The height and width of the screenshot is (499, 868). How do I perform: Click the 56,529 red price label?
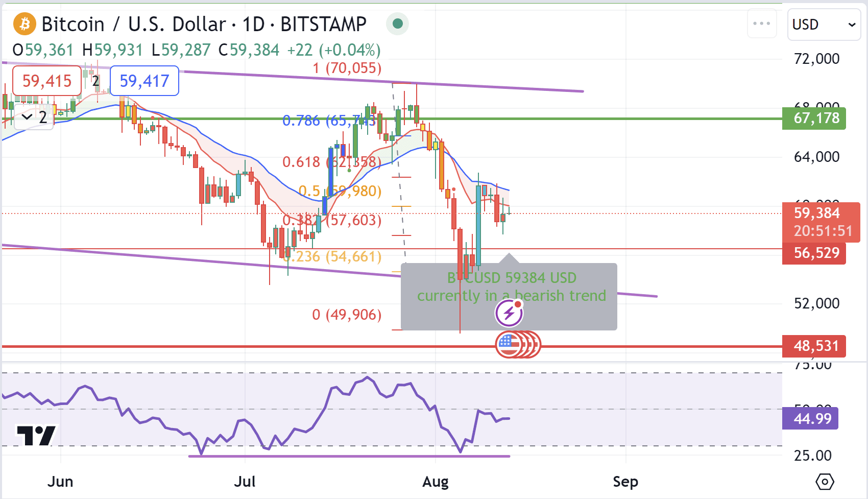(814, 253)
